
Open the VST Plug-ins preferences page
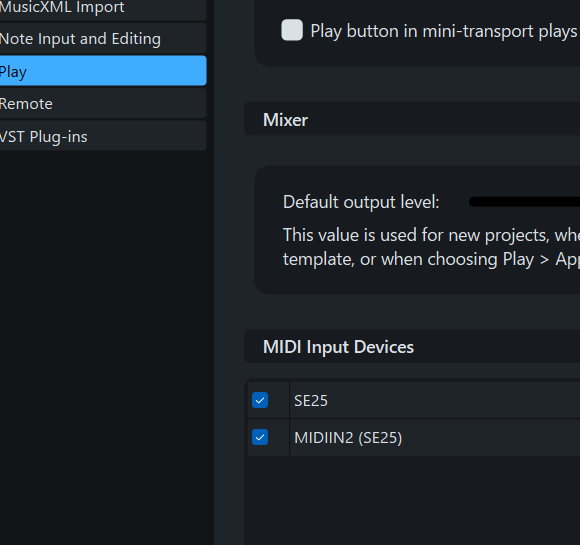[x=103, y=136]
